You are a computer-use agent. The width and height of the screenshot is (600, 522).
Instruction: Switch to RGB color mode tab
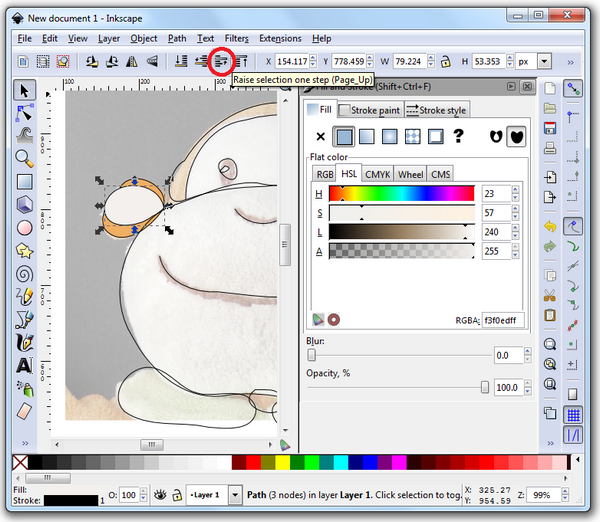(324, 174)
